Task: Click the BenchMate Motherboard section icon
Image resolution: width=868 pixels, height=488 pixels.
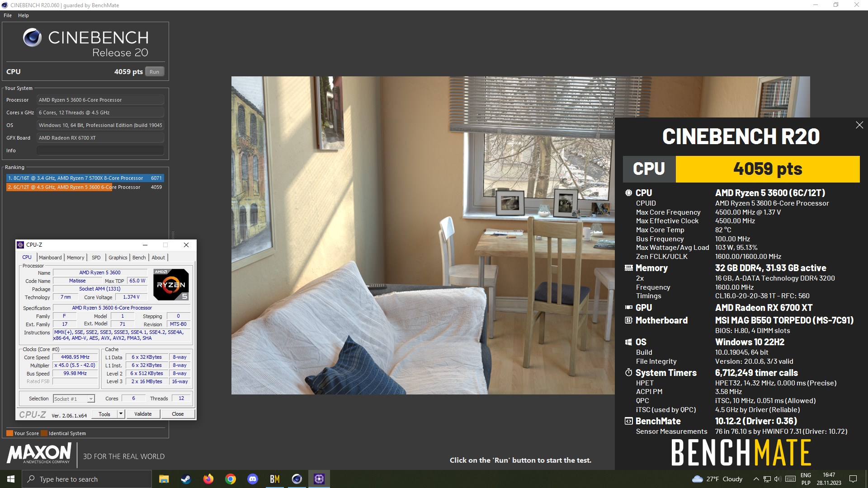Action: pos(628,320)
